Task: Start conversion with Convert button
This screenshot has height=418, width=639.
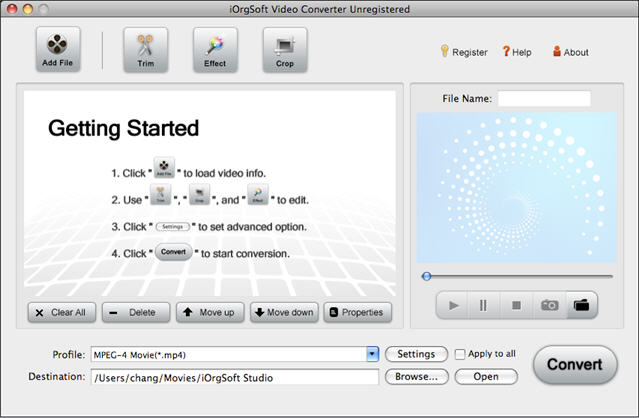Action: 575,365
